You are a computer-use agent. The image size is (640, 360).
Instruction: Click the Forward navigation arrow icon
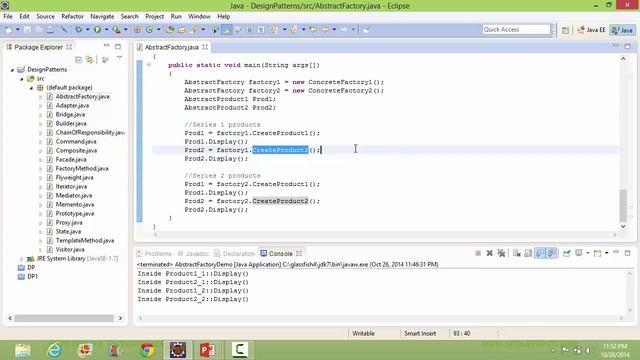344,30
